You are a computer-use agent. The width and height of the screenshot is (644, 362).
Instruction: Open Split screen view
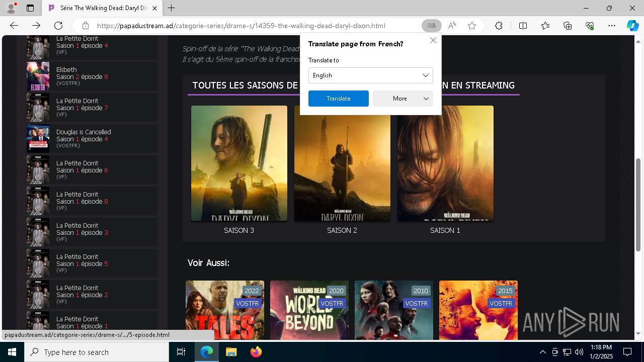523,26
